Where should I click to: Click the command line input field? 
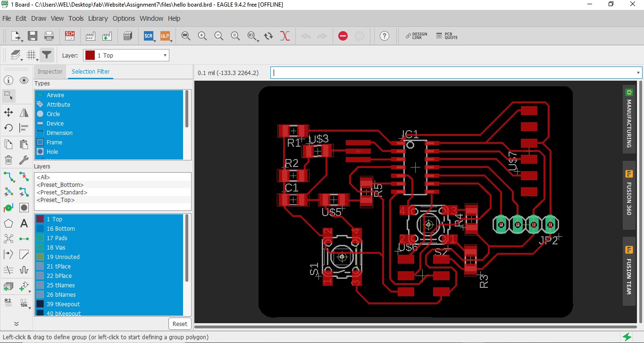pyautogui.click(x=453, y=73)
